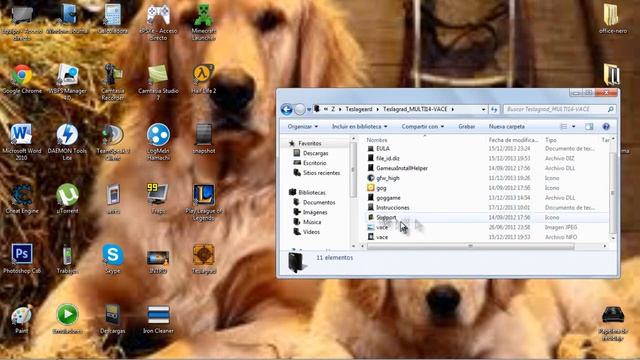Select Vídeos library in navigation pane
This screenshot has width=640, height=360.
[x=311, y=232]
